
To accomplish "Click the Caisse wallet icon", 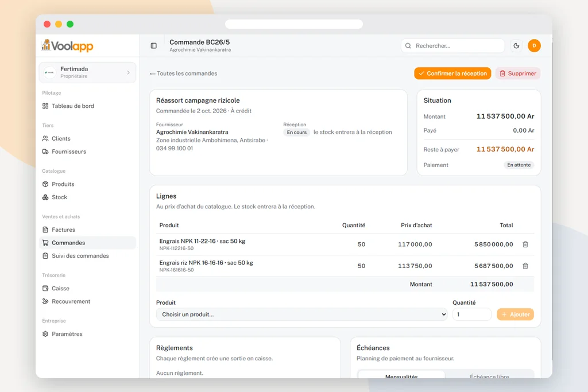I will click(x=45, y=289).
